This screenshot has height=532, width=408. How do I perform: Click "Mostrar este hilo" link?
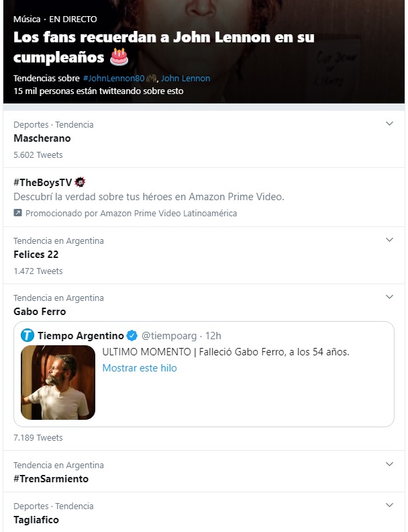point(140,368)
